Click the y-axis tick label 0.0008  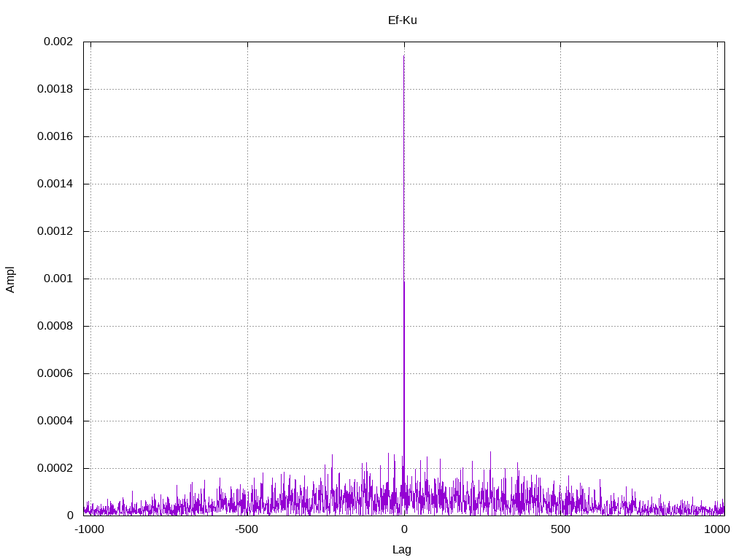click(x=55, y=326)
